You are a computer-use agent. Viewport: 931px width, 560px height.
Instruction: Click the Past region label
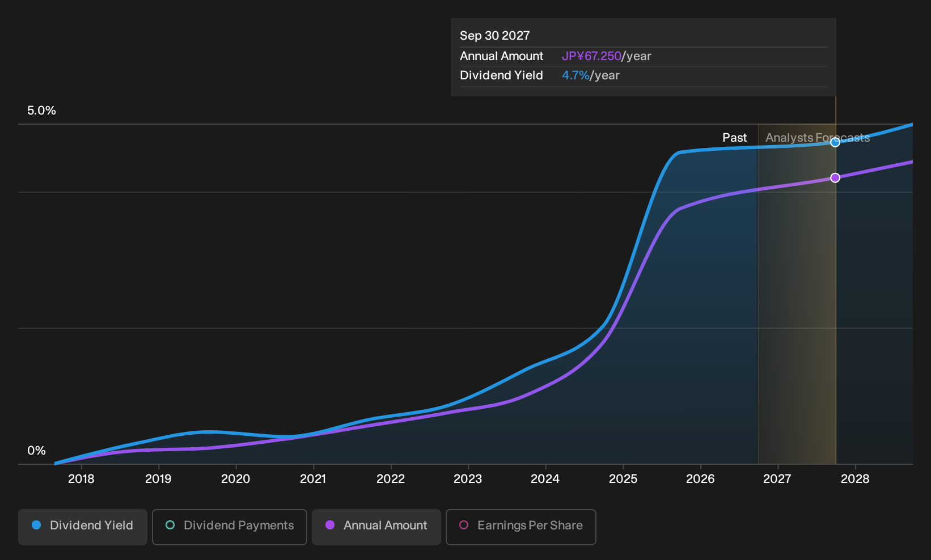[x=734, y=138]
